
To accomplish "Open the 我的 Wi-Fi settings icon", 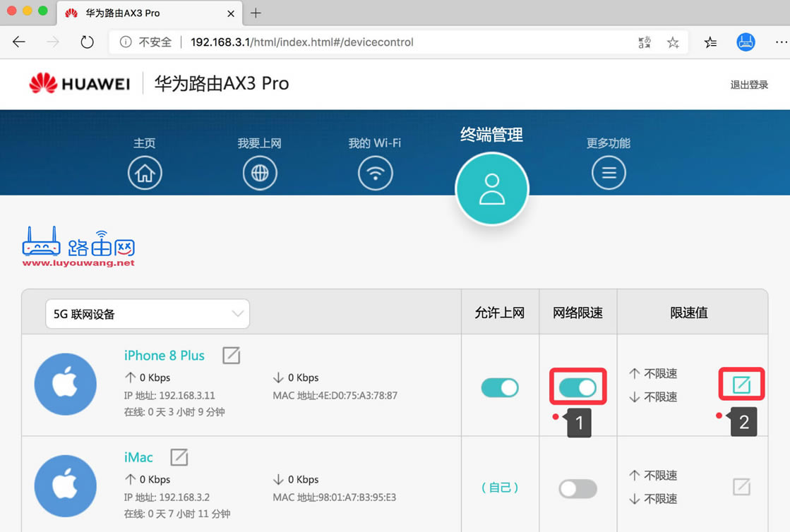I will coord(375,172).
